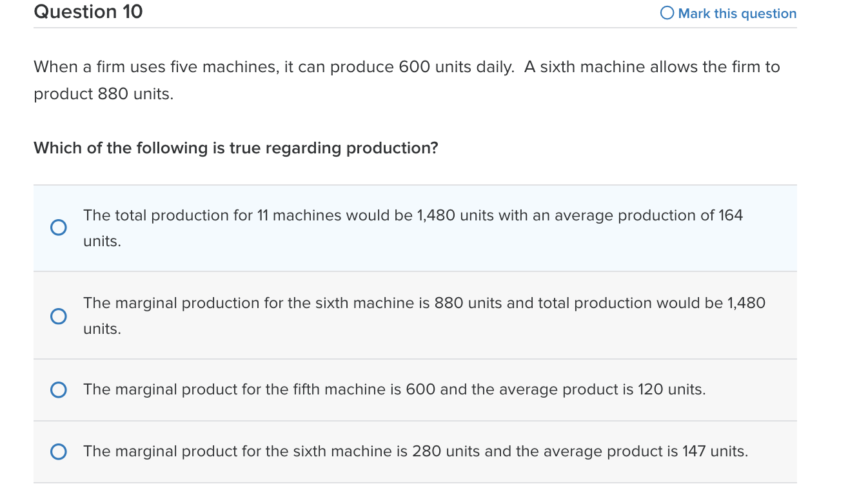
Task: Click the answer stating average product is 120 units
Action: (394, 390)
